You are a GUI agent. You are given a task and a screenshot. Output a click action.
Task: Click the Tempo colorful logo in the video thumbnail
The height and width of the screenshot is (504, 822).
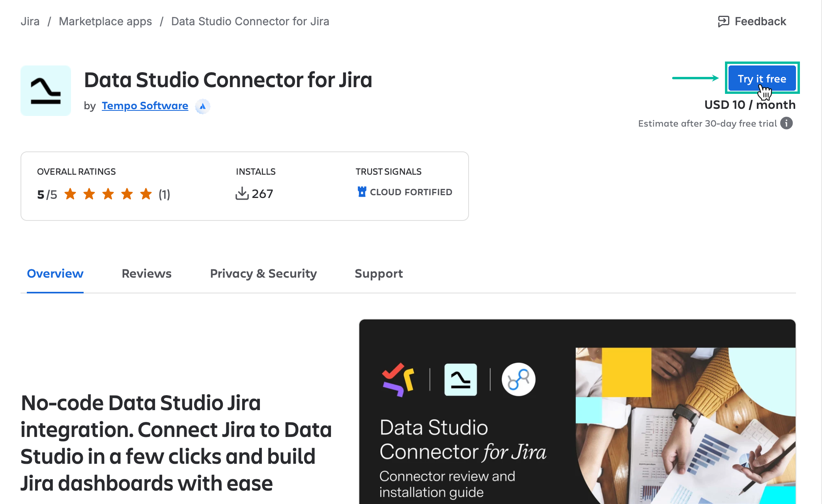398,379
